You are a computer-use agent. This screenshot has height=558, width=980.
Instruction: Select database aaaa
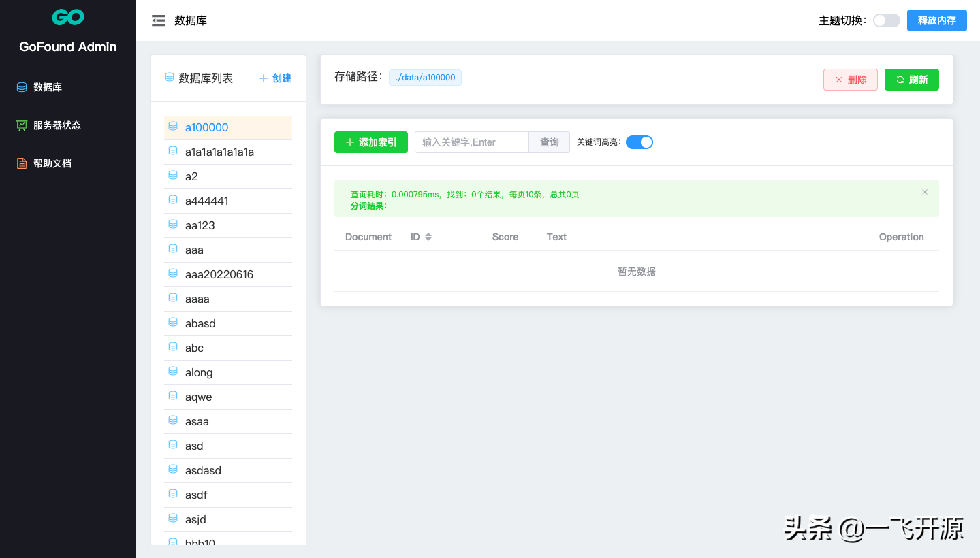click(228, 299)
